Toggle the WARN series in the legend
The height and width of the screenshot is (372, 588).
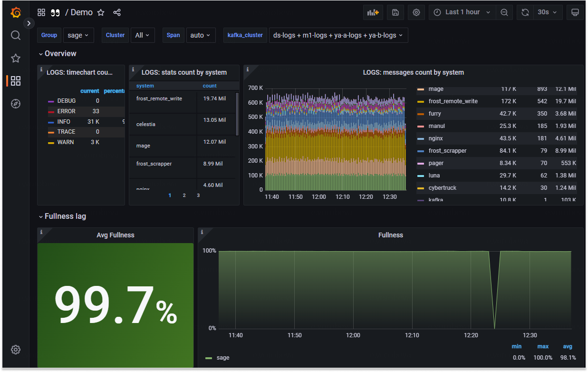[66, 142]
